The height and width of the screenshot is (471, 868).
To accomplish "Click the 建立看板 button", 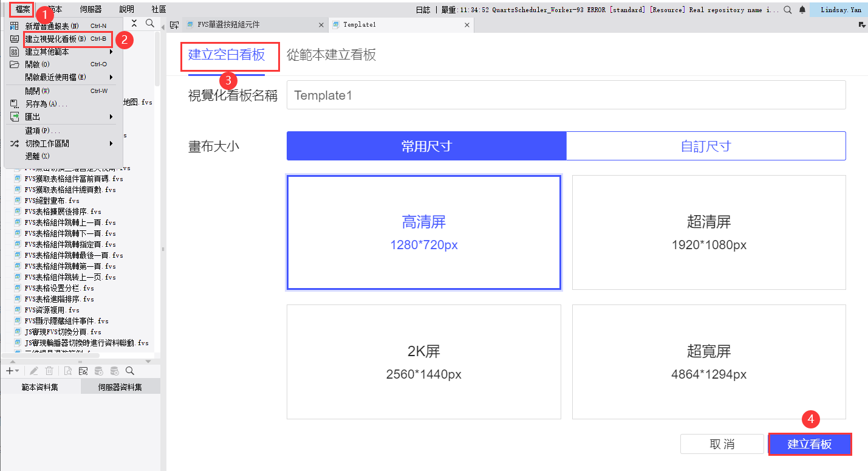I will pos(810,444).
